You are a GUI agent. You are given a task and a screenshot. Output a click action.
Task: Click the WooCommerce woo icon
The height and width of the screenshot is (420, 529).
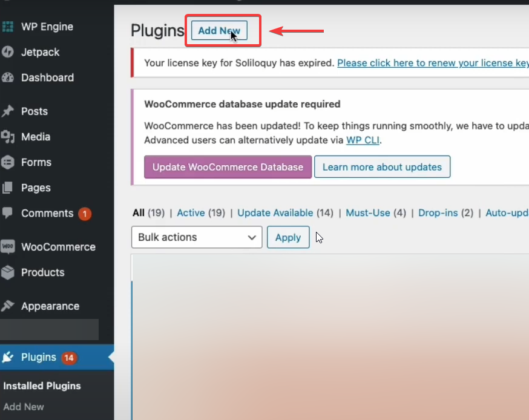click(7, 246)
